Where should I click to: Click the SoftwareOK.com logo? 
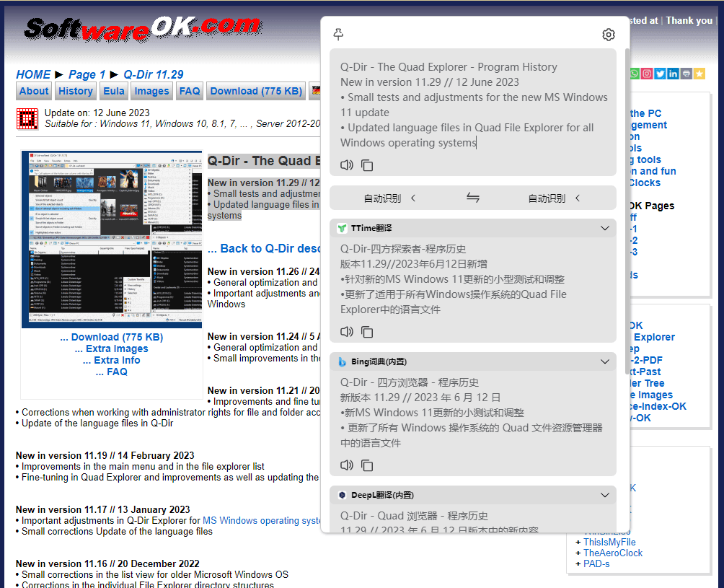143,30
